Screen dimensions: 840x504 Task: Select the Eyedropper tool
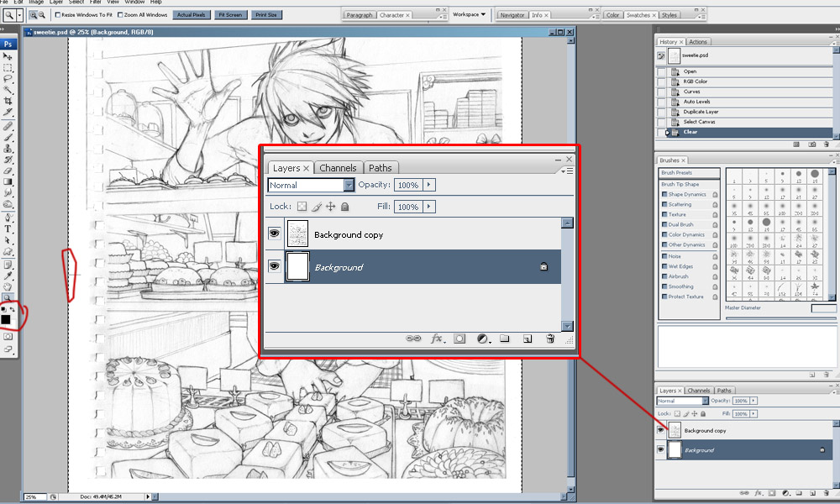8,276
